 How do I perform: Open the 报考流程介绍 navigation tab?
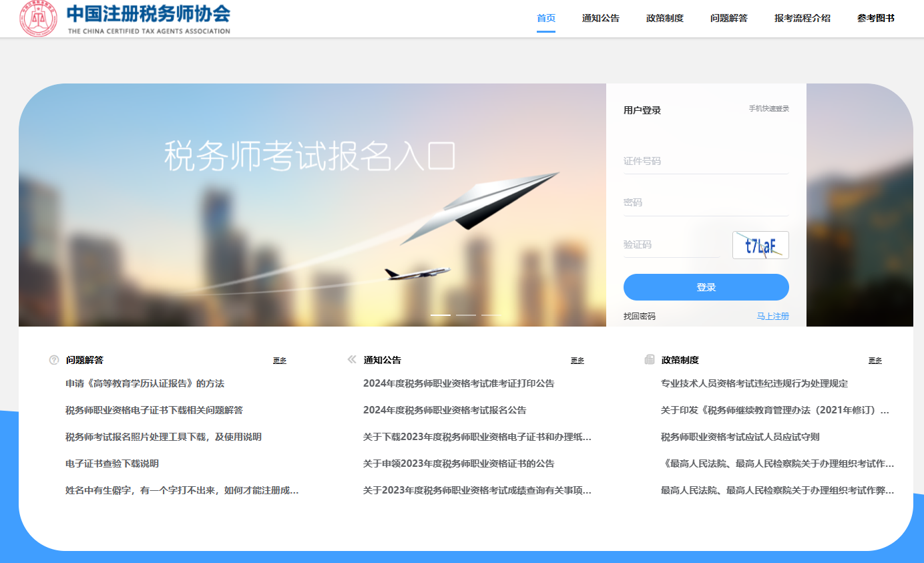point(802,19)
